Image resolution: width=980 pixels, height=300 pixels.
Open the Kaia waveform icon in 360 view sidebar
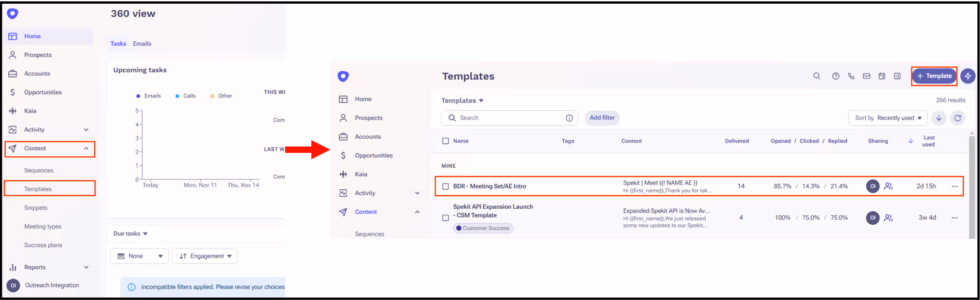pyautogui.click(x=12, y=111)
